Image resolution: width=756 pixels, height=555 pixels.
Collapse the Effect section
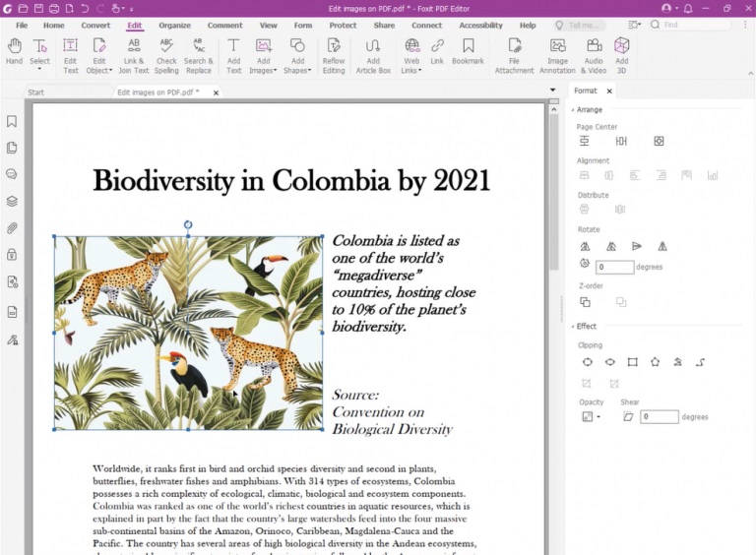click(573, 326)
